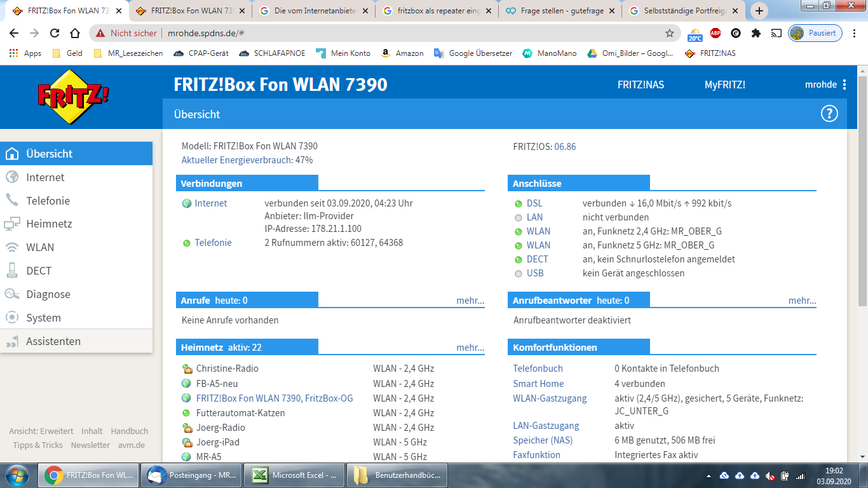Click the weather 20°C extension icon
Viewport: 868px width, 488px height.
tap(695, 34)
